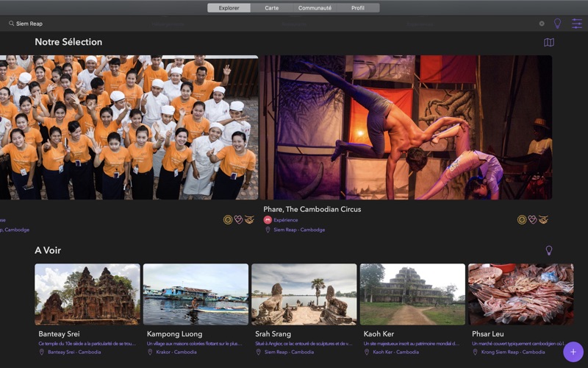The width and height of the screenshot is (588, 368).
Task: Select the Banteay Srei title
Action: point(59,334)
